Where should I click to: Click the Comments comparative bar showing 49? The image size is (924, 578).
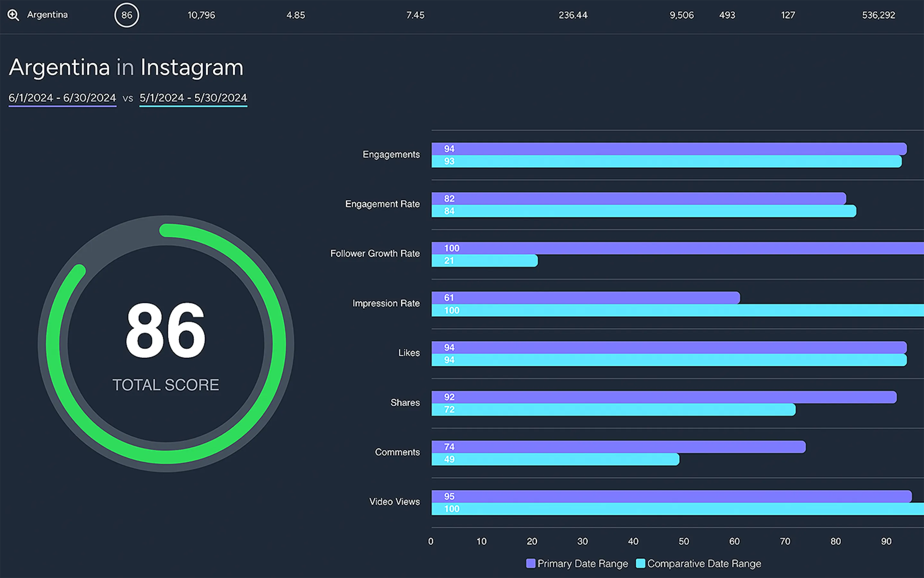click(x=556, y=460)
